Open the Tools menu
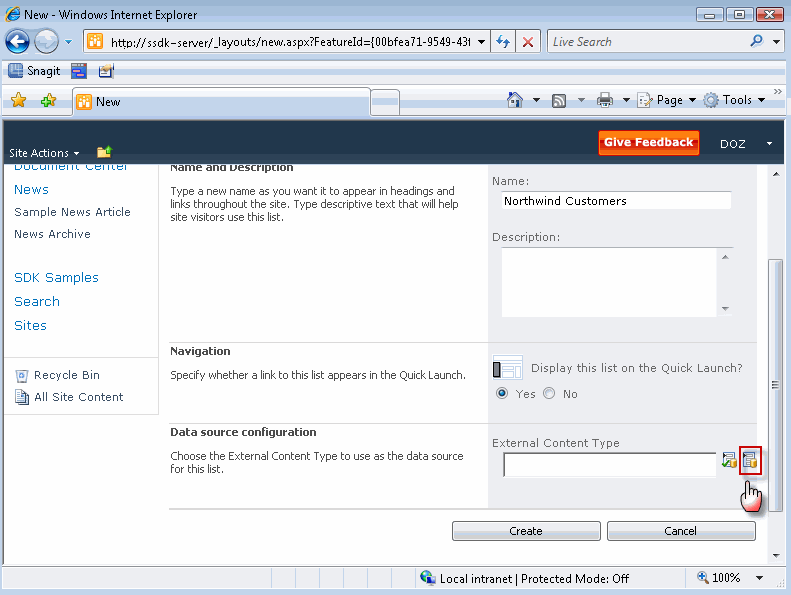 coord(734,100)
